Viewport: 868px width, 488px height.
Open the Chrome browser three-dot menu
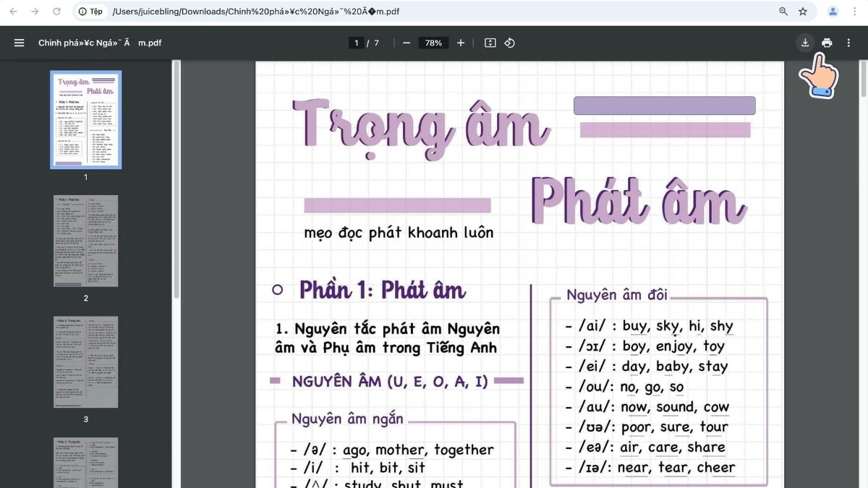(855, 12)
